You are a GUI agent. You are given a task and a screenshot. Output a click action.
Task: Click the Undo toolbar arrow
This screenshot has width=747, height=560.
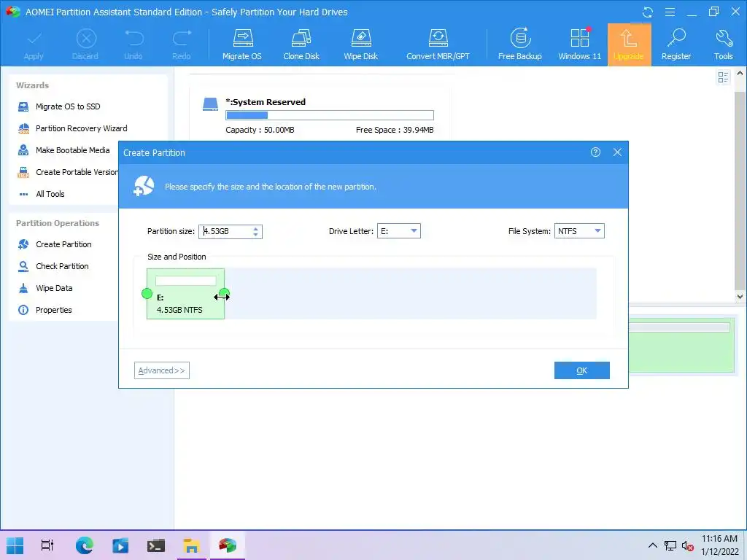tap(133, 44)
